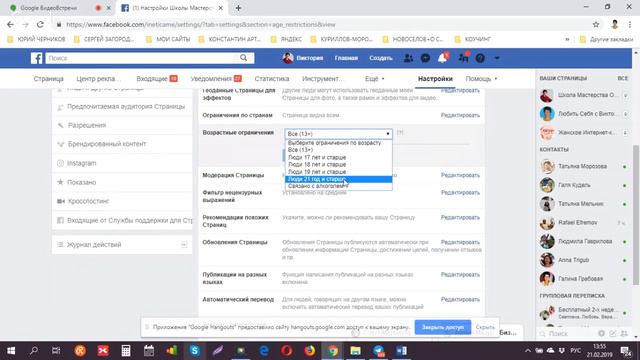Open Chrome profile avatar icon
The height and width of the screenshot is (360, 640).
615,24
